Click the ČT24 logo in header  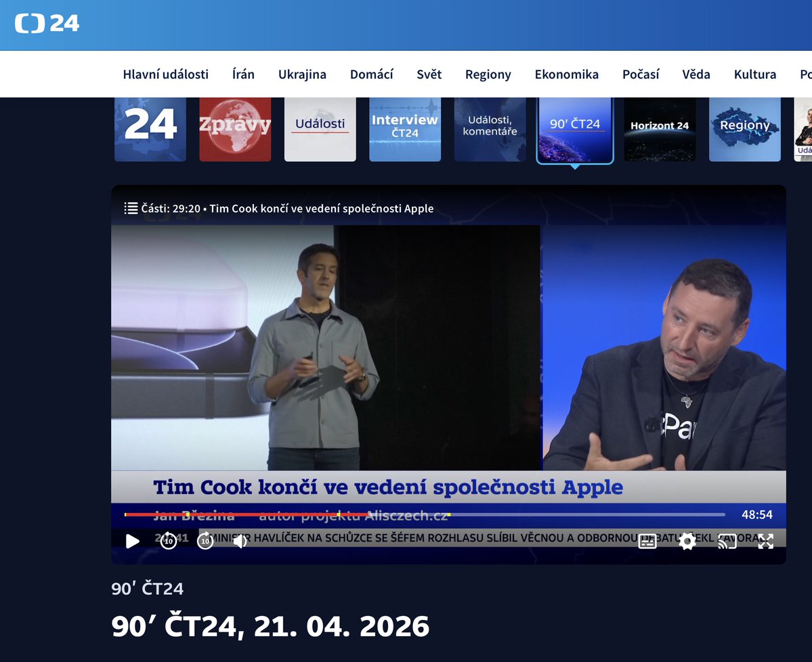tap(47, 23)
